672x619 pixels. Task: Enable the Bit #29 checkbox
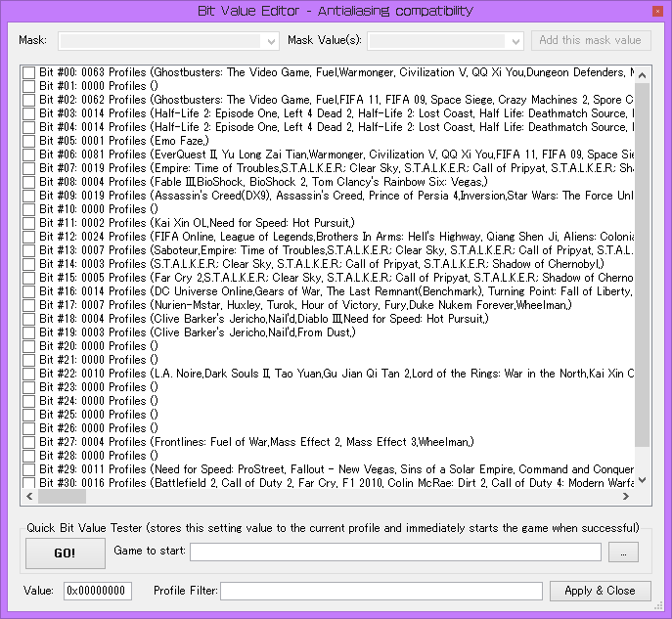coord(28,470)
